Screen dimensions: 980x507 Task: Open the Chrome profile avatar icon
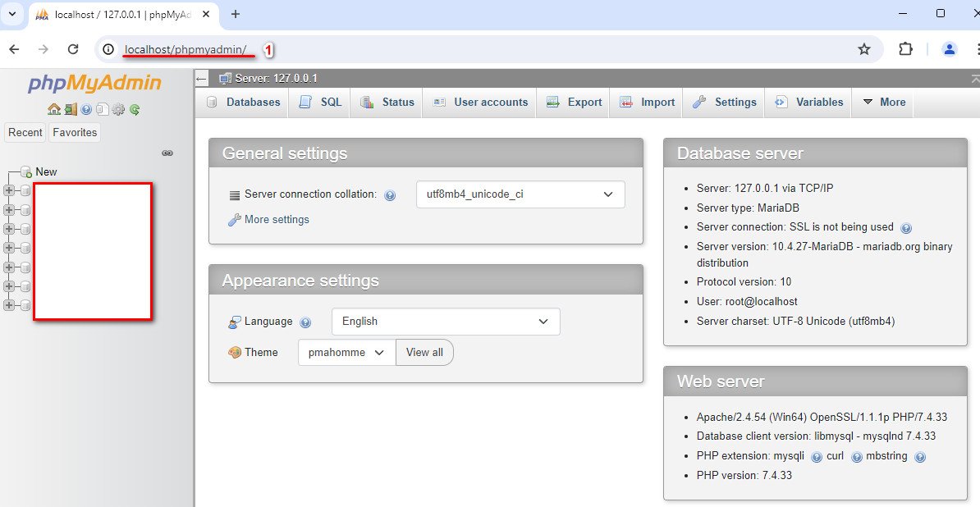click(950, 49)
